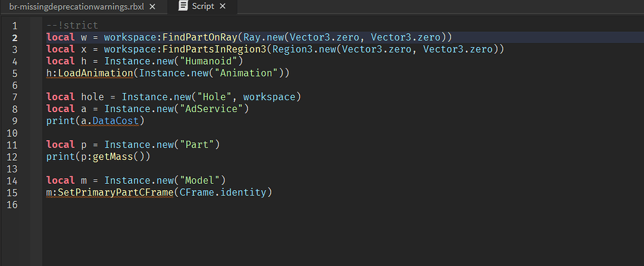This screenshot has width=644, height=266.
Task: Place cursor on FindPartOnRay method
Action: pos(200,37)
